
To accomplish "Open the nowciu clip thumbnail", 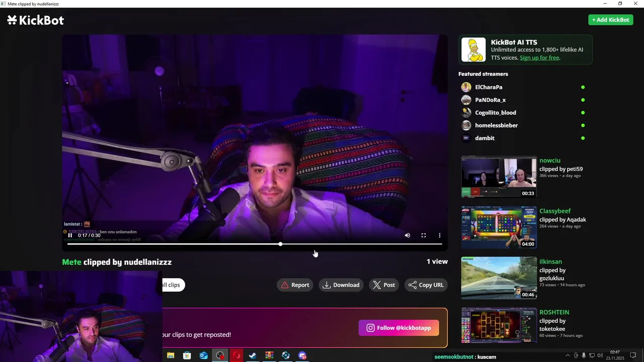I will 499,177.
